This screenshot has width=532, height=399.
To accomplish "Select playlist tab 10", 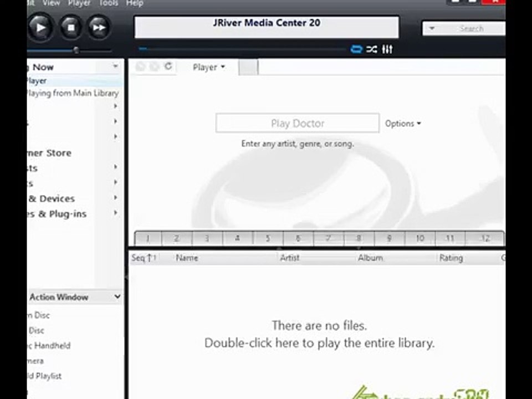I will point(420,238).
